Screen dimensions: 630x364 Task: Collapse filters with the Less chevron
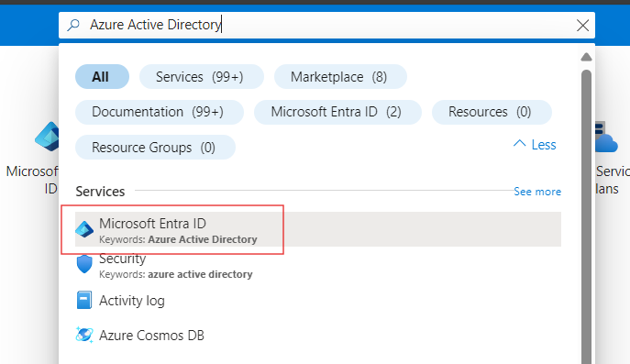(x=535, y=145)
